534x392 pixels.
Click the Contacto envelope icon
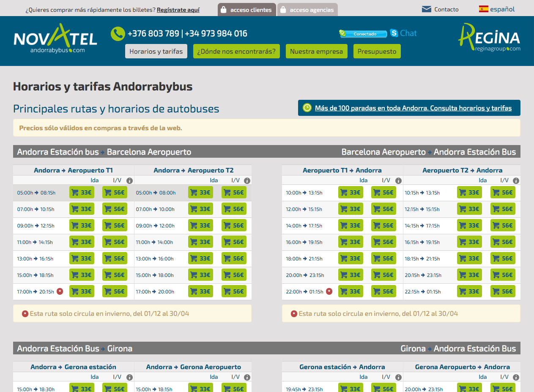click(427, 9)
